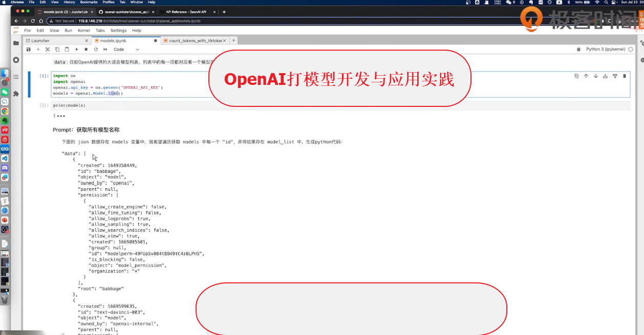Open Chrome Bookmarks menu in macOS menu bar
644x335 pixels.
pyautogui.click(x=89, y=2)
